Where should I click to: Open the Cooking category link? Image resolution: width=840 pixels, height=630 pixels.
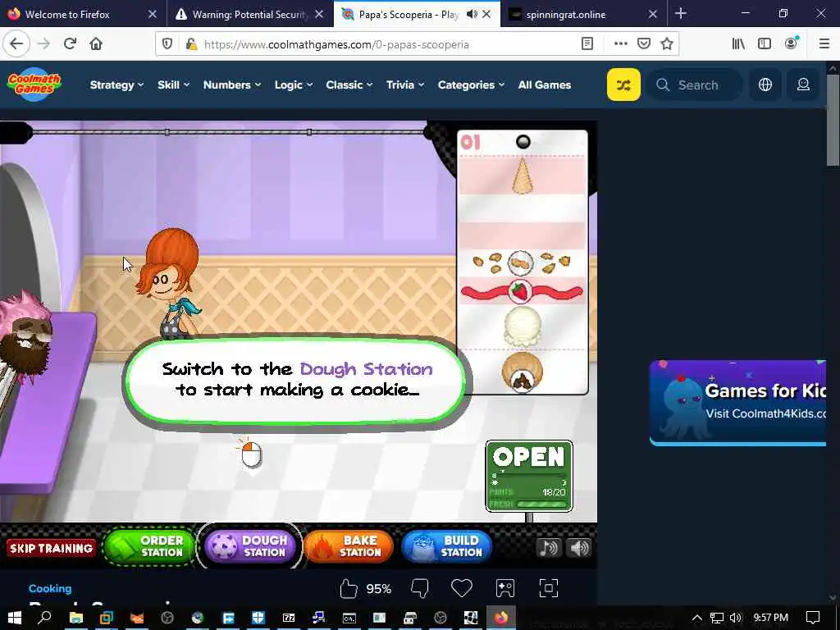50,588
